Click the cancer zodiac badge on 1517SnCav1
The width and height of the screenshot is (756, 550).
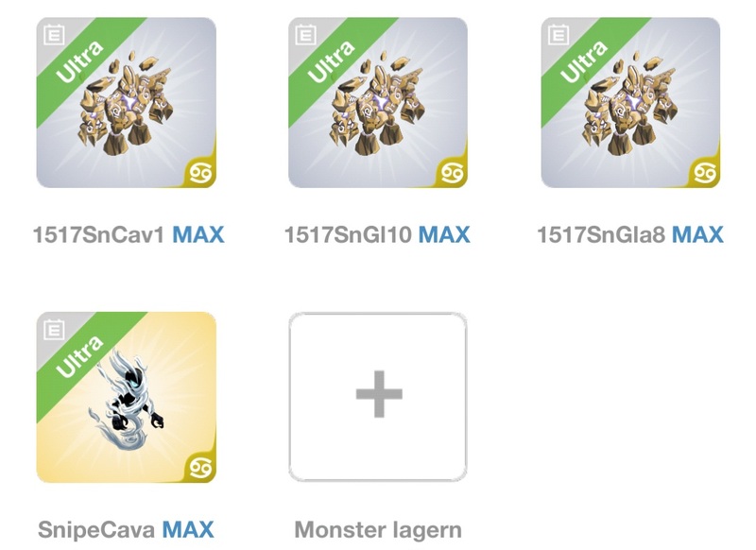tap(200, 173)
